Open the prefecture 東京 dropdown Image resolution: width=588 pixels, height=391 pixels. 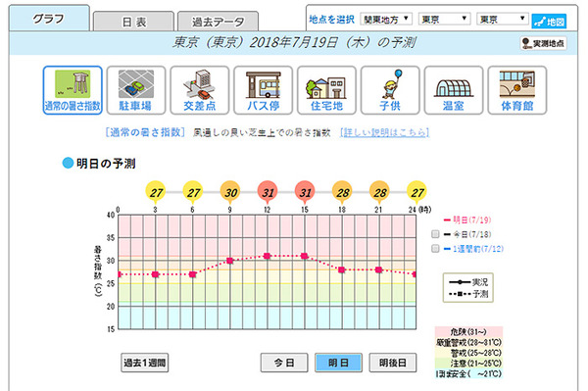pos(444,19)
